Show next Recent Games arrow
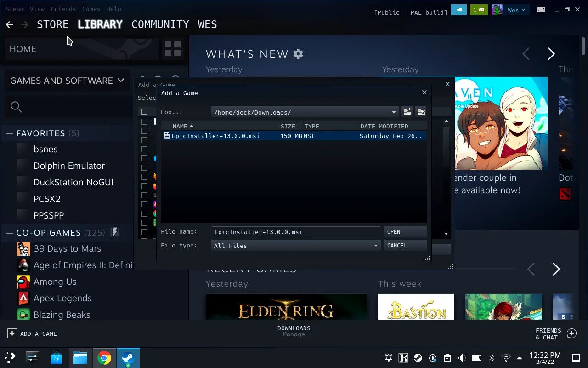Viewport: 588px width, 368px height. click(x=556, y=269)
